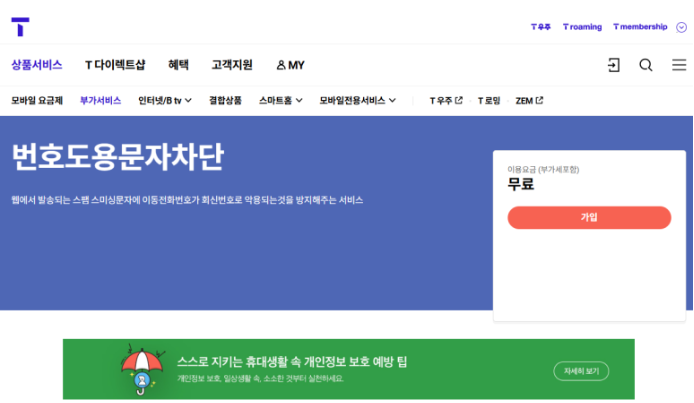Click the umbrella banner illustration
The image size is (694, 403).
pyautogui.click(x=142, y=369)
